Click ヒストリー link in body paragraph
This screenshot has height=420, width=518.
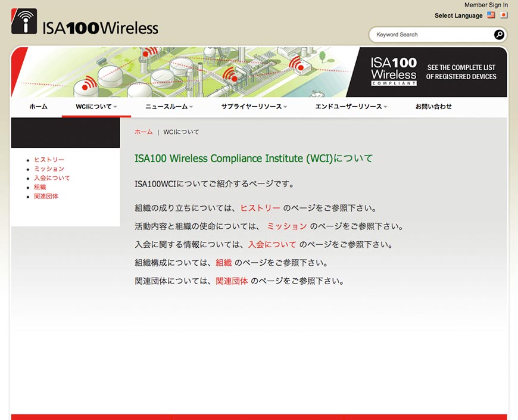point(260,208)
